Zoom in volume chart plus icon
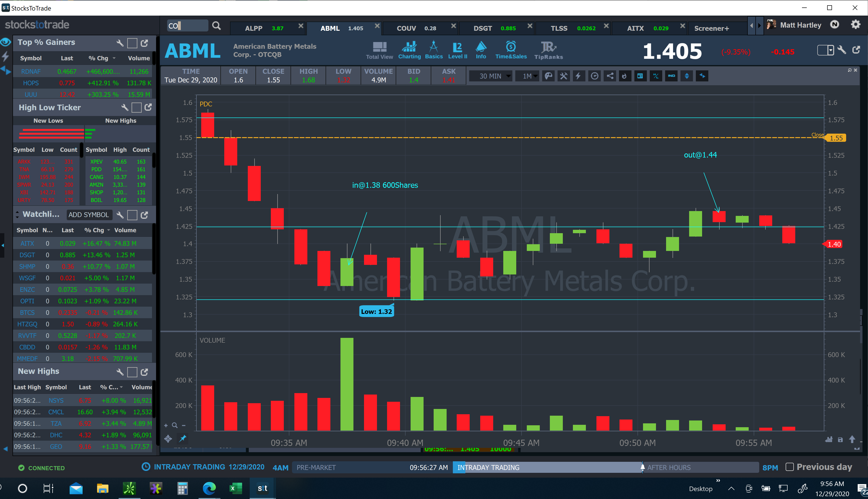 click(166, 425)
